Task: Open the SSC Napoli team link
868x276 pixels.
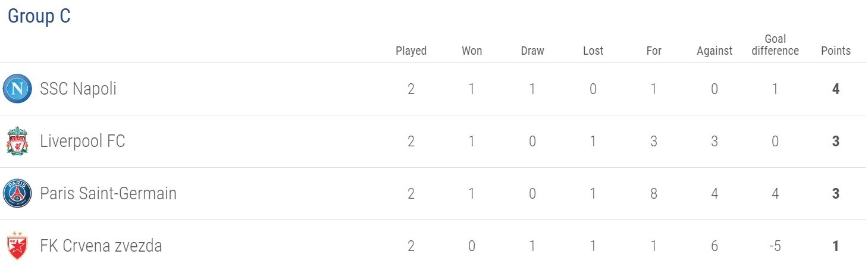Action: point(78,89)
